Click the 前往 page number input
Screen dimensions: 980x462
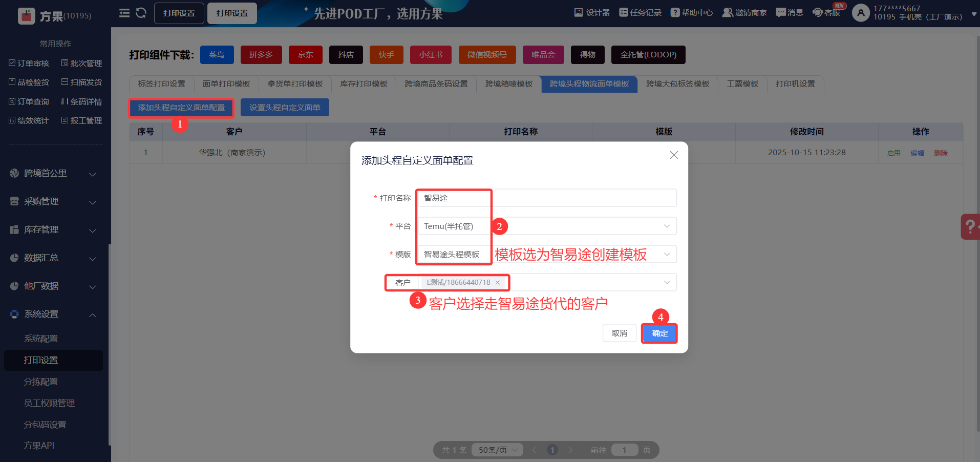(625, 450)
